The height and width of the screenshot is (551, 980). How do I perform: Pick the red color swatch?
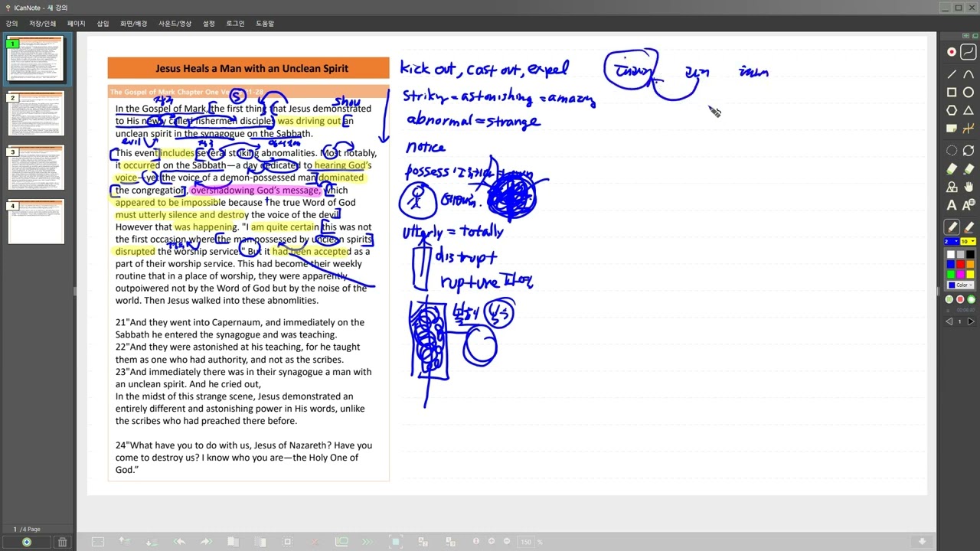[x=960, y=264]
